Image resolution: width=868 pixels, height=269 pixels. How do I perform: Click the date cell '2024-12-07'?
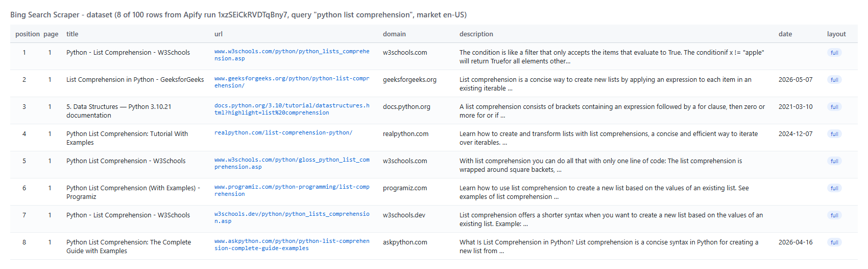(795, 134)
